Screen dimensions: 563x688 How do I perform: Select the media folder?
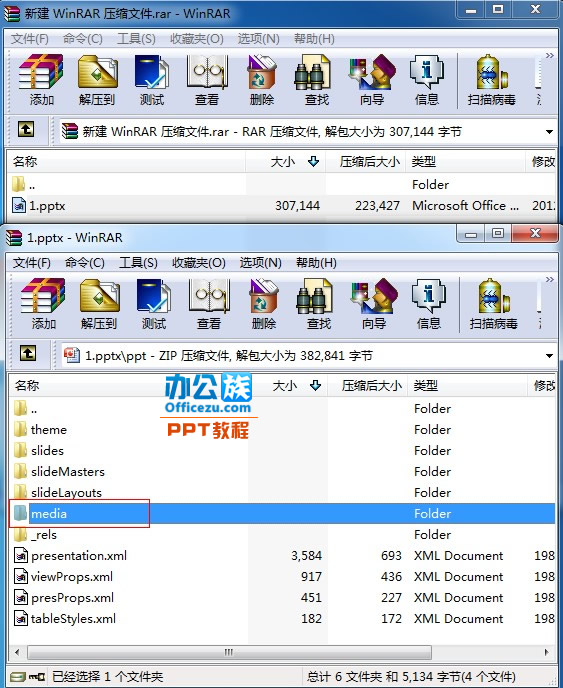[x=283, y=513]
